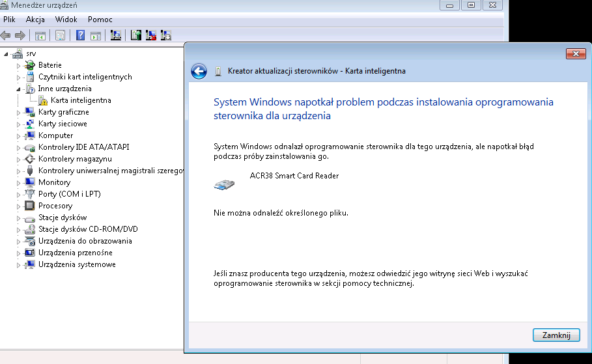Click "Nie można odnaleźć określonego pliku." message
The image size is (592, 364).
coord(281,213)
